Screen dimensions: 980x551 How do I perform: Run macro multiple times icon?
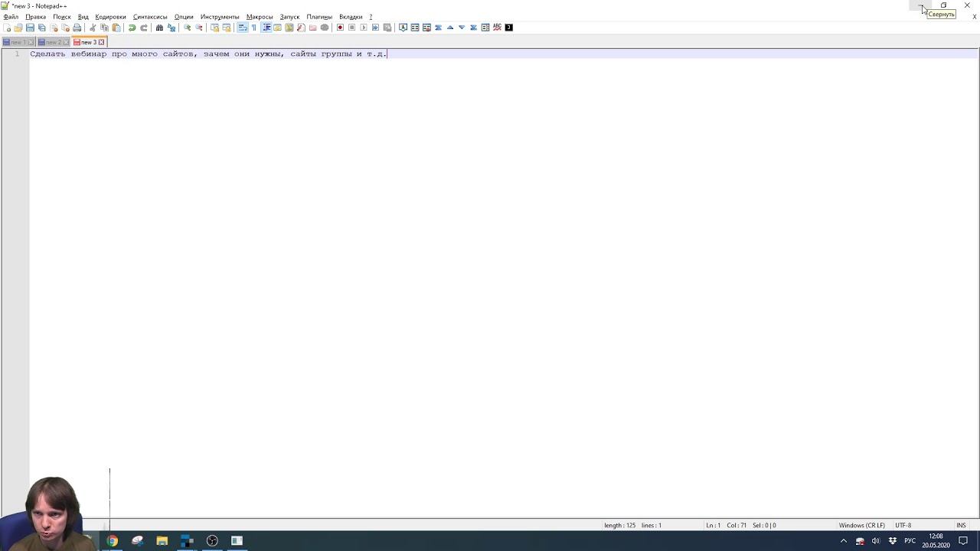pos(375,28)
